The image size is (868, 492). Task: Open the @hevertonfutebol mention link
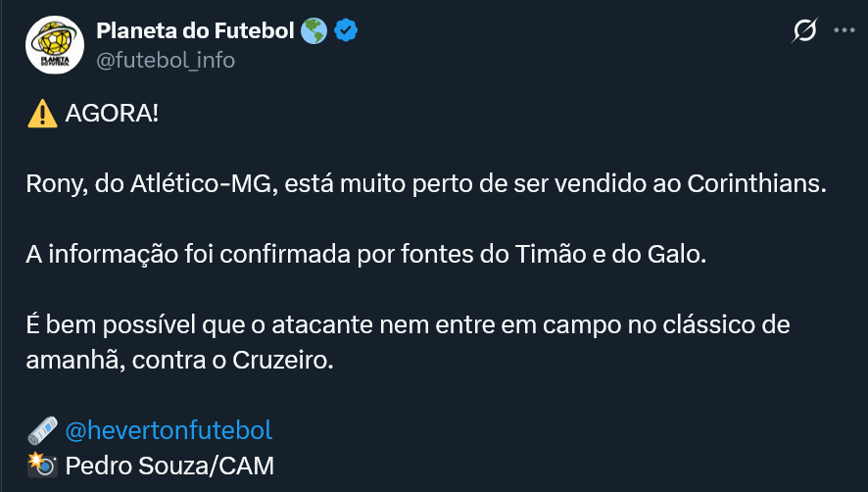169,430
